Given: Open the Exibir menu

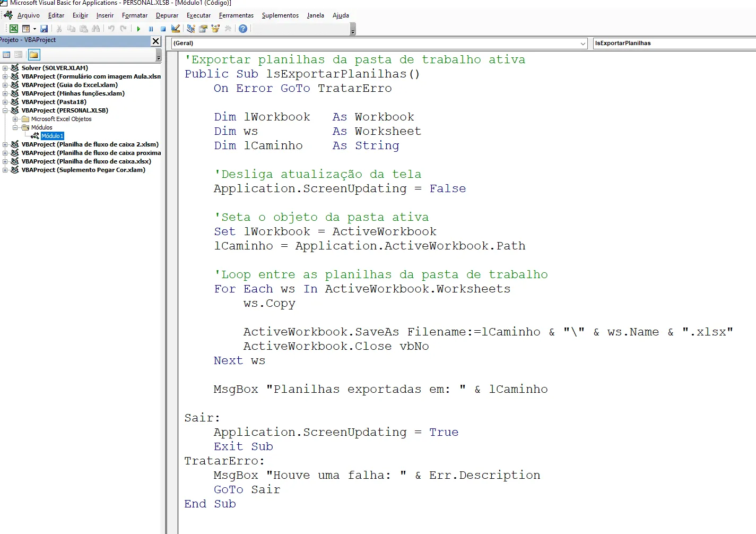Looking at the screenshot, I should click(x=80, y=15).
